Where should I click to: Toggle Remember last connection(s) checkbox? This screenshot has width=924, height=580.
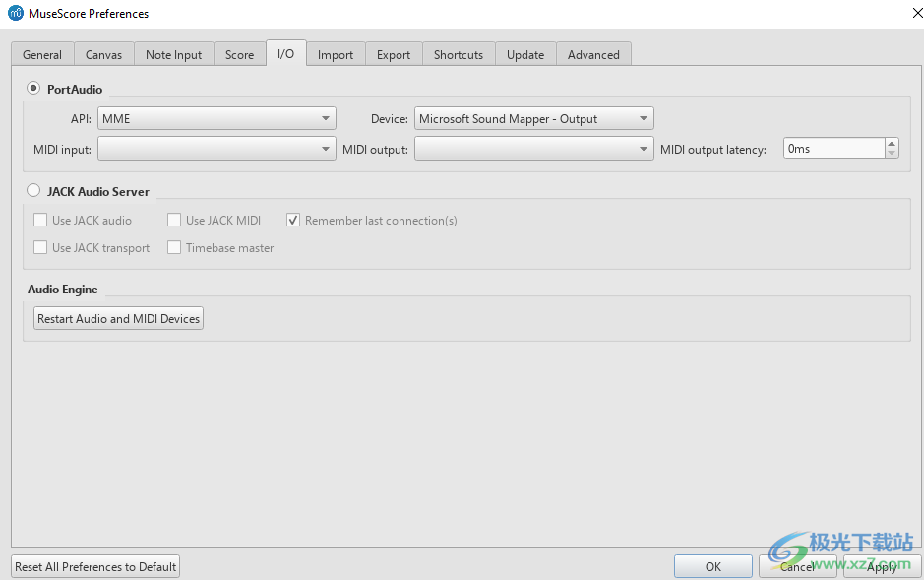(293, 221)
